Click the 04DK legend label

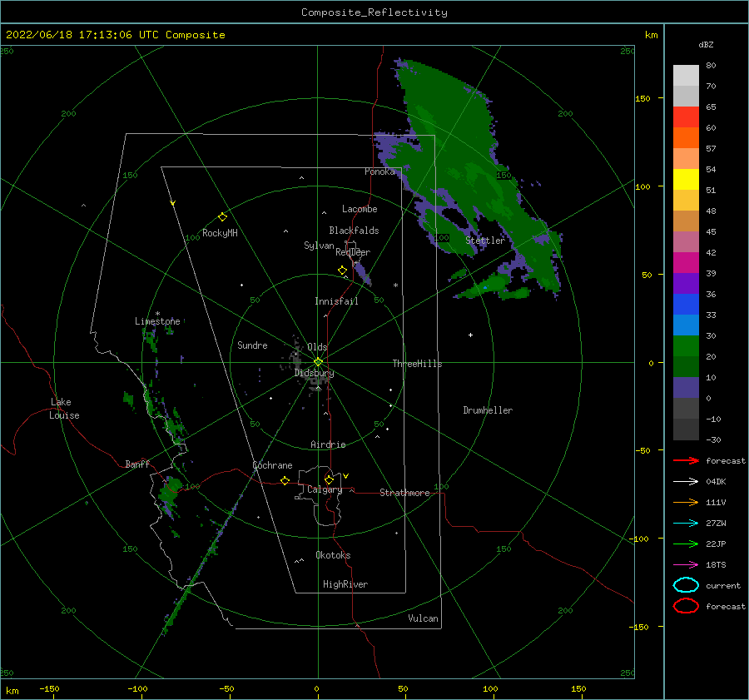(x=716, y=482)
